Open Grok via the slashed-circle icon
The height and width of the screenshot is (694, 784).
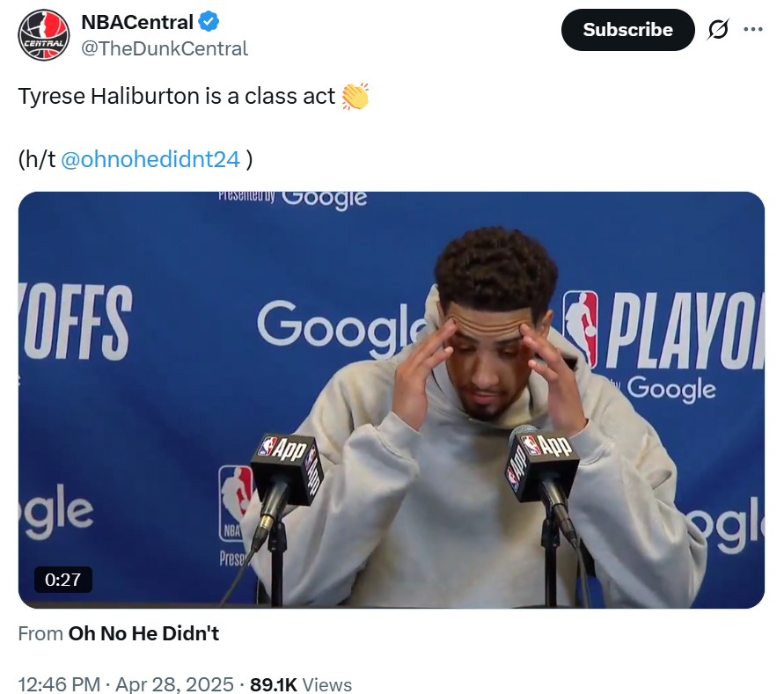pyautogui.click(x=718, y=30)
